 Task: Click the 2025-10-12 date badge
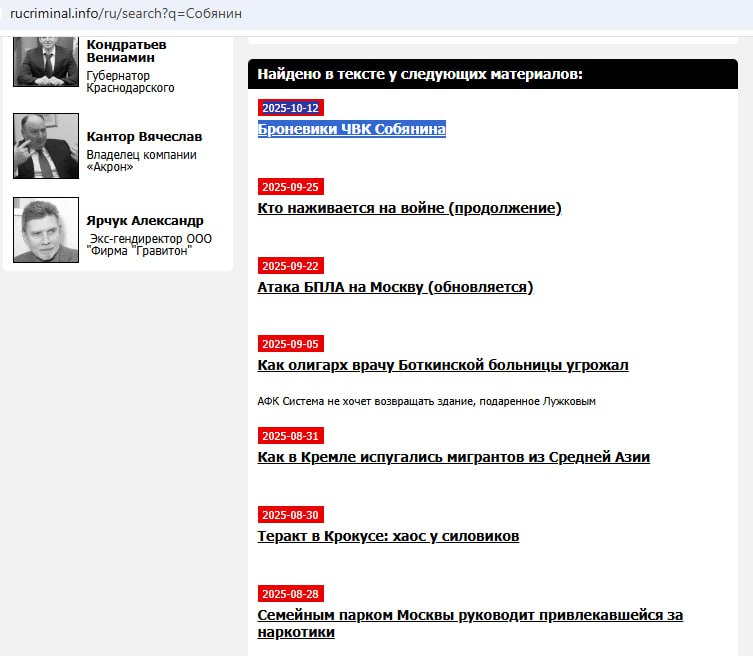[290, 108]
